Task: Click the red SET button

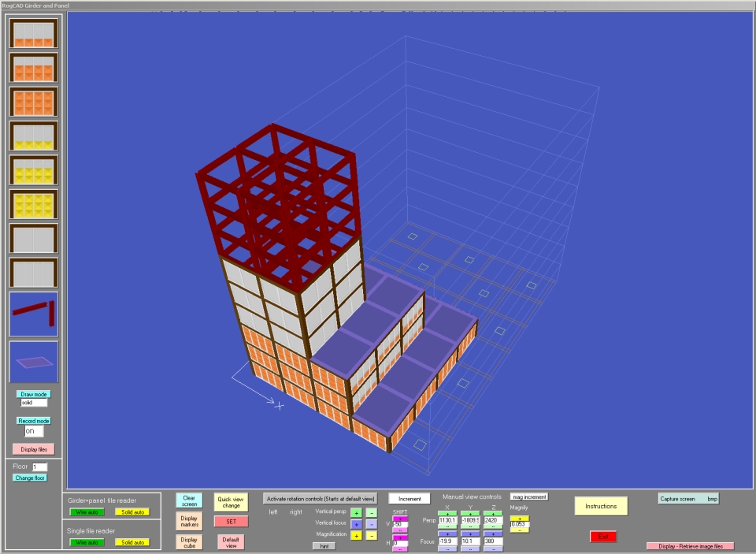Action: click(x=231, y=521)
